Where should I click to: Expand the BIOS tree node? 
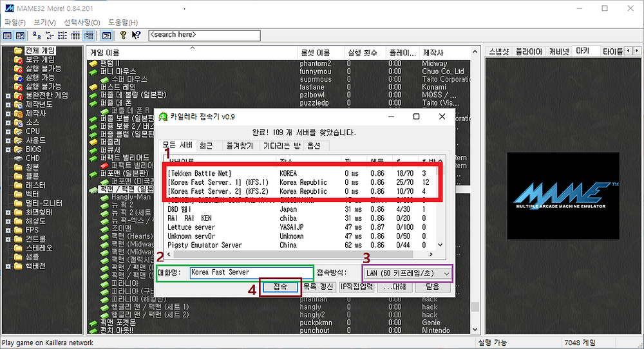(8, 150)
